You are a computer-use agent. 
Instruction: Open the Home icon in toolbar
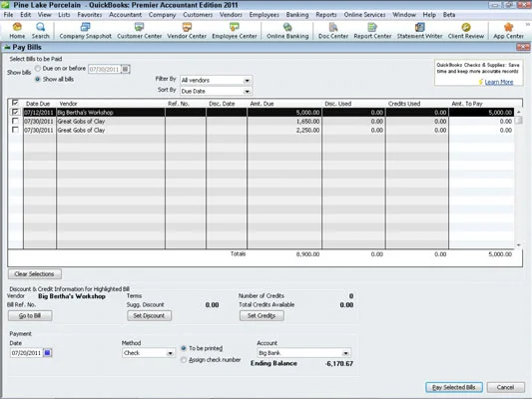point(17,30)
